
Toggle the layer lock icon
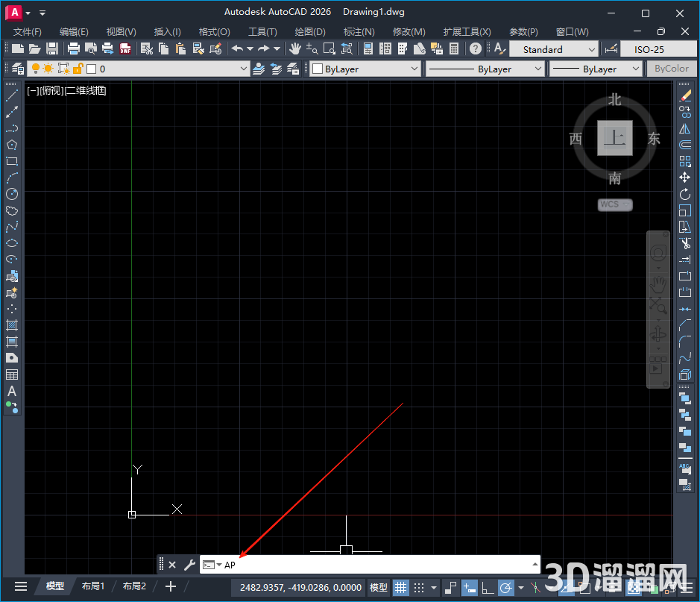coord(77,69)
